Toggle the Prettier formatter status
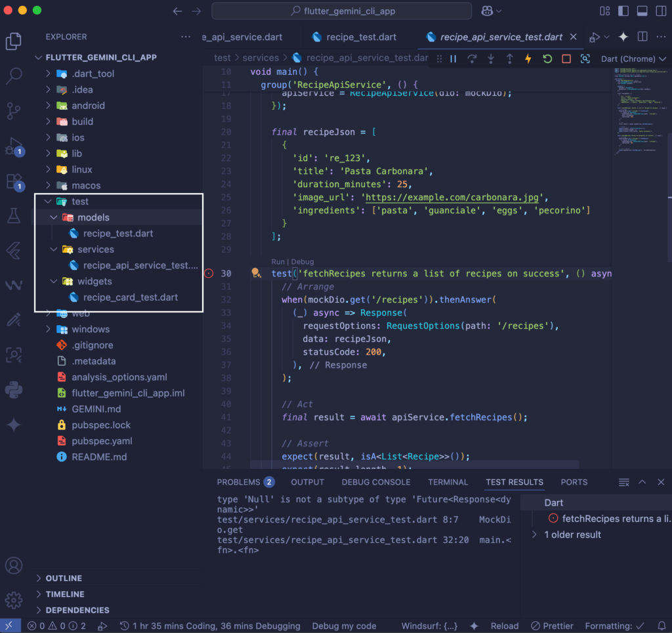672x633 pixels. (552, 626)
